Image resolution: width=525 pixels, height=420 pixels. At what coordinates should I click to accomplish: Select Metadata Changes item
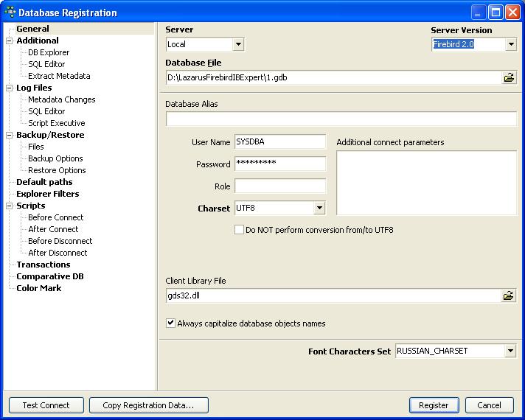point(62,99)
